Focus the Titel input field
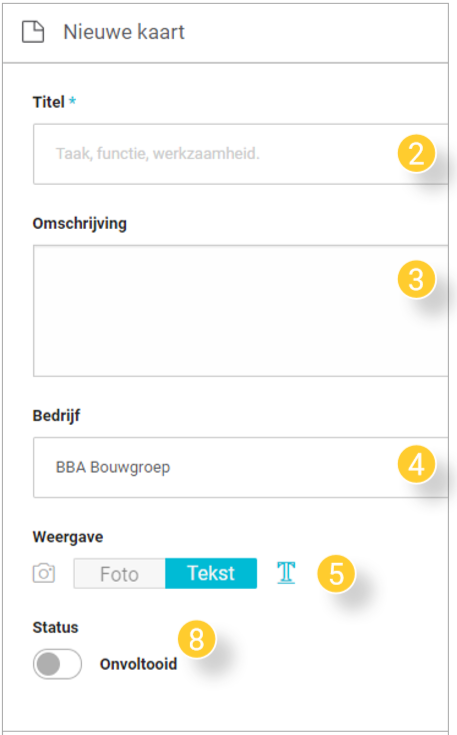Image resolution: width=457 pixels, height=735 pixels. click(x=240, y=154)
